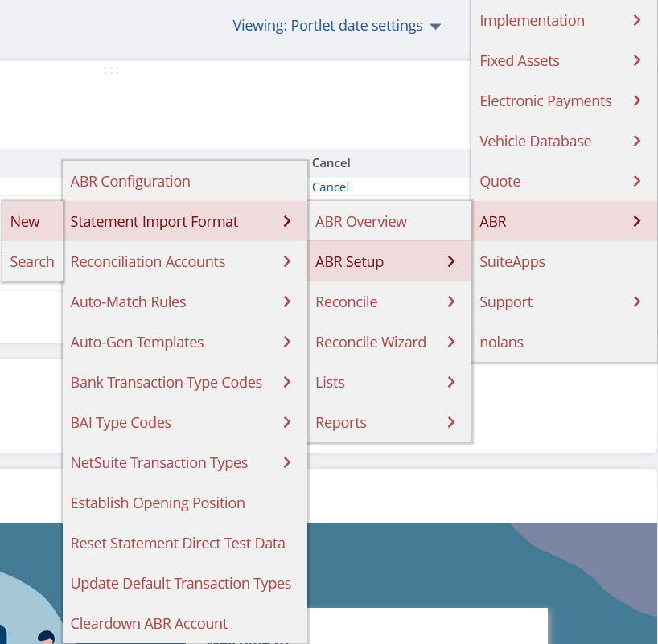
Task: Expand the Reconciliation Accounts submenu arrow
Action: (287, 262)
